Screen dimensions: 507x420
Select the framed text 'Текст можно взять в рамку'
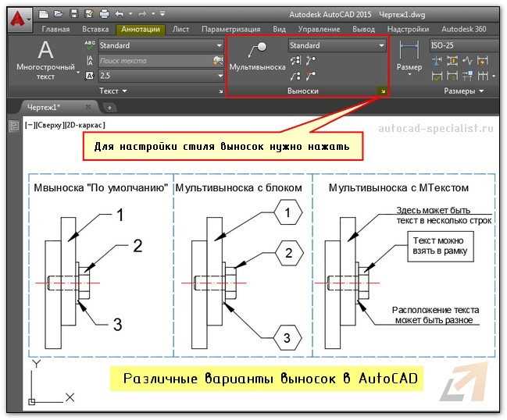[x=441, y=246]
